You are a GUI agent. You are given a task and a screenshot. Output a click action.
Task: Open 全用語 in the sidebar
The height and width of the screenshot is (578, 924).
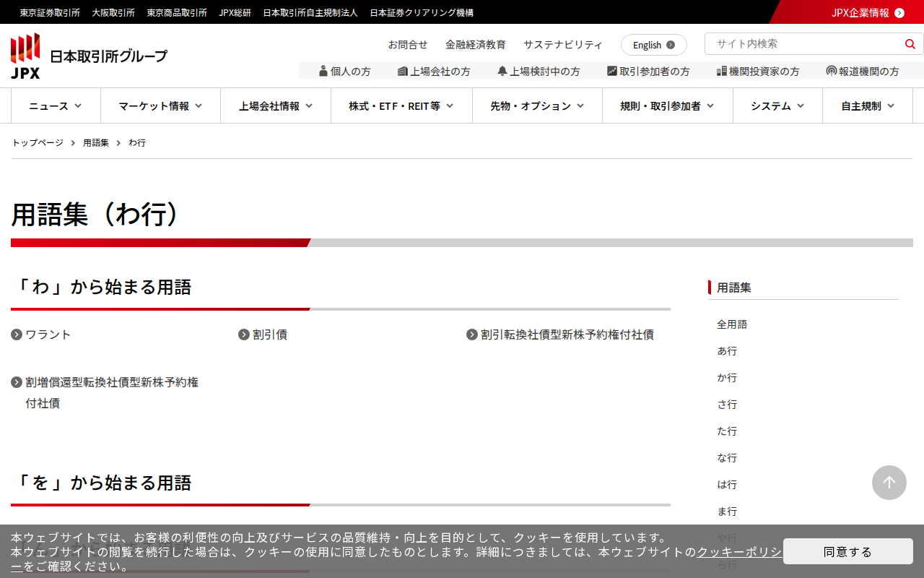[x=732, y=324]
